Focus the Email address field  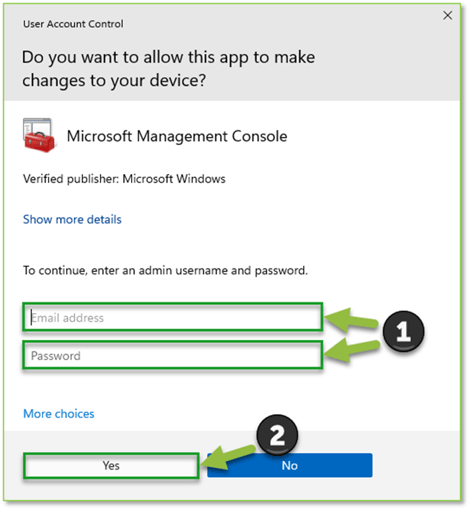(173, 317)
